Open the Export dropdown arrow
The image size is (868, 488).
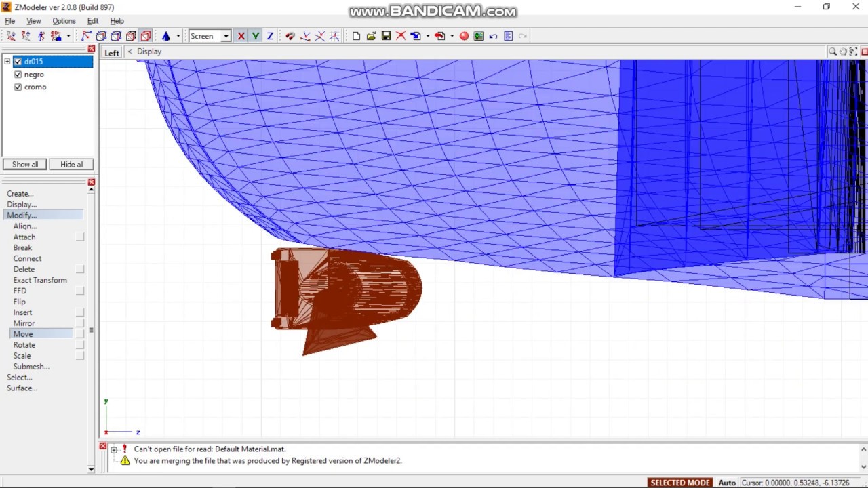(x=452, y=36)
